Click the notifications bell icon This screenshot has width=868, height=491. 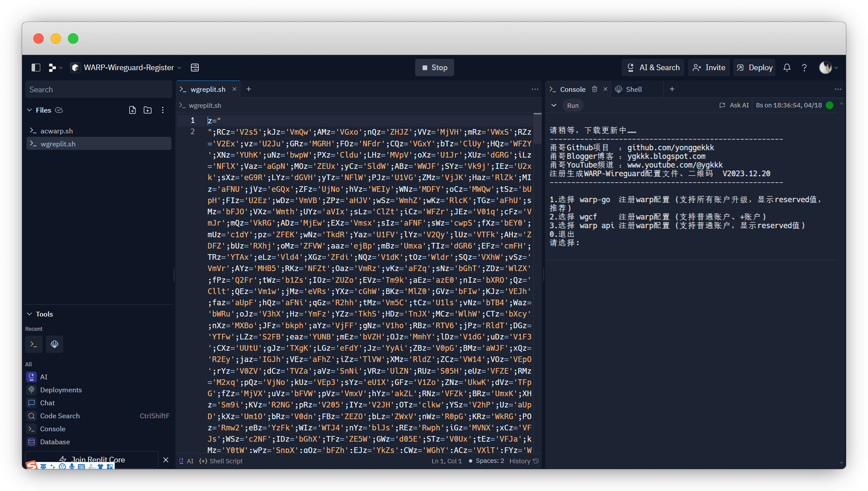coord(787,68)
